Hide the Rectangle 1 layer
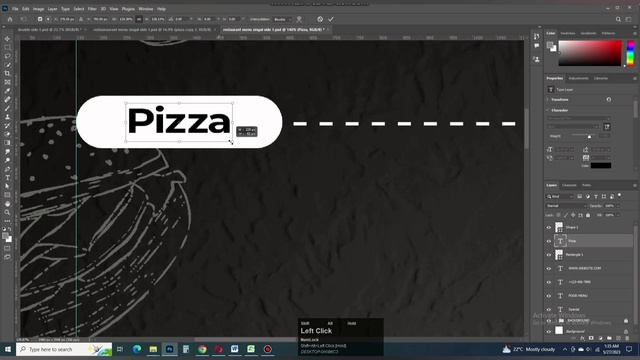Viewport: 640px width, 360px height. 549,255
